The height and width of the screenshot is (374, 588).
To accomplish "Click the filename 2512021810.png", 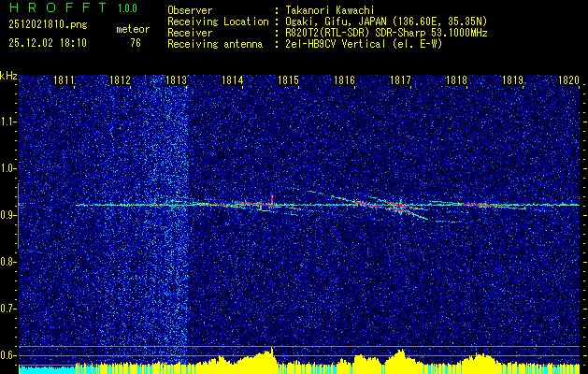I will [x=48, y=25].
